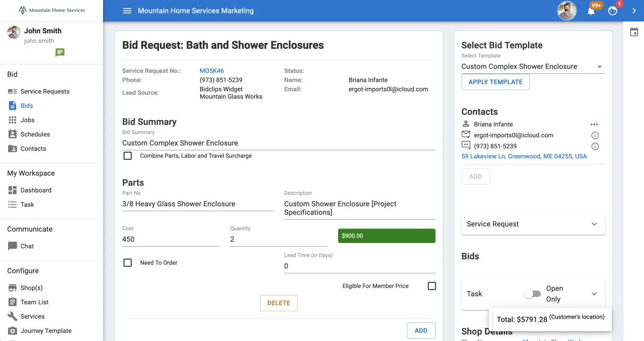Click the ADD part button
The width and height of the screenshot is (644, 341).
click(x=421, y=330)
